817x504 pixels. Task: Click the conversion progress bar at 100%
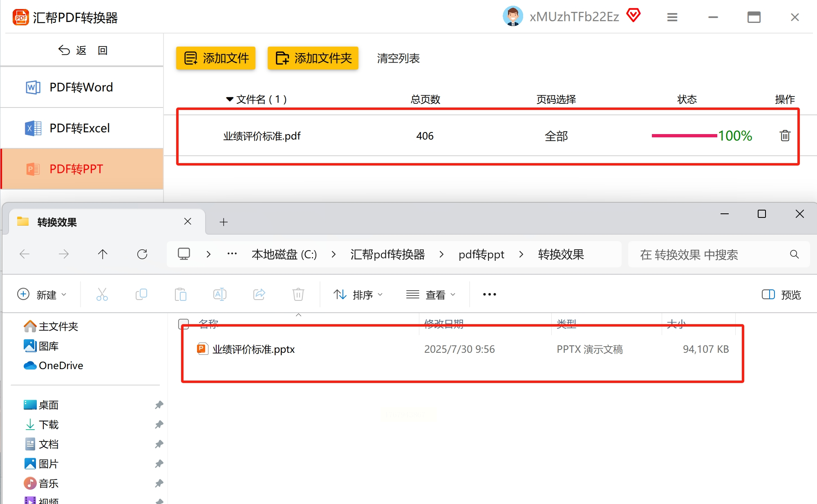(x=684, y=136)
